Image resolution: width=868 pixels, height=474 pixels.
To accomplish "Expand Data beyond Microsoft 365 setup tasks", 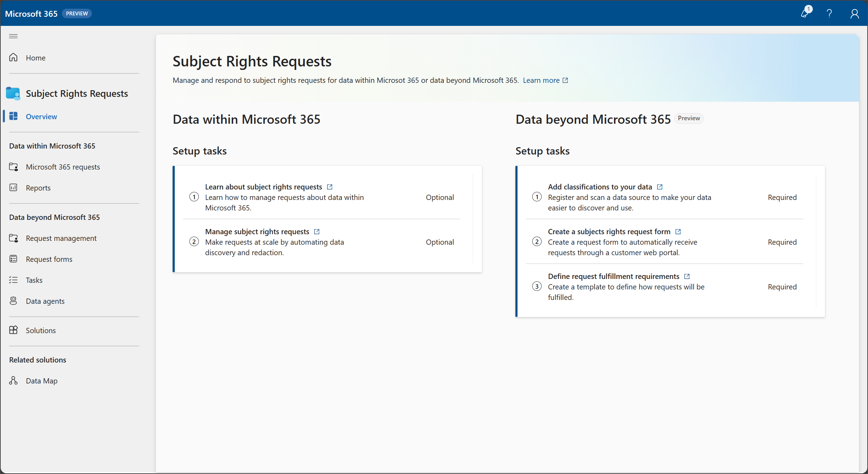I will coord(542,150).
